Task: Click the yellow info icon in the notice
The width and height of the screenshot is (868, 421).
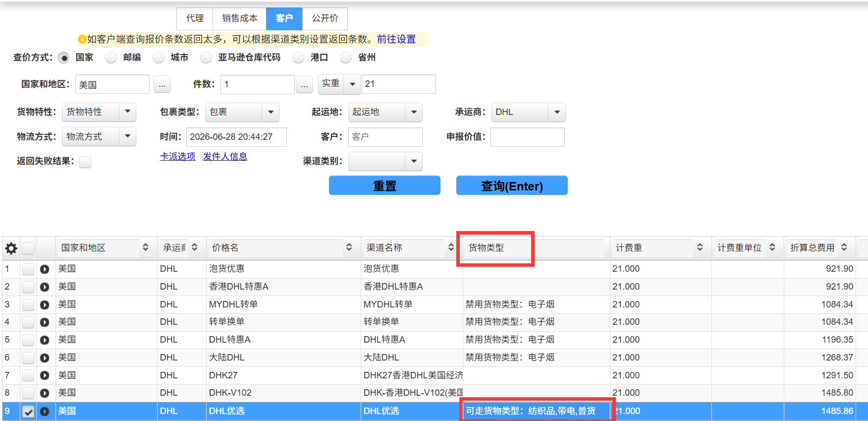Action: coord(82,39)
